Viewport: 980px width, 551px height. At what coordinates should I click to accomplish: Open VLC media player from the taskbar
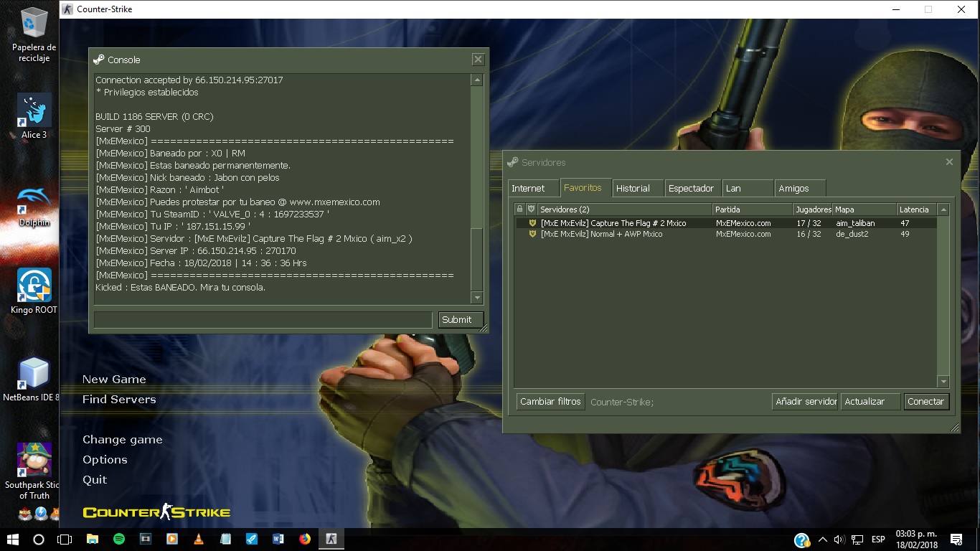point(199,539)
